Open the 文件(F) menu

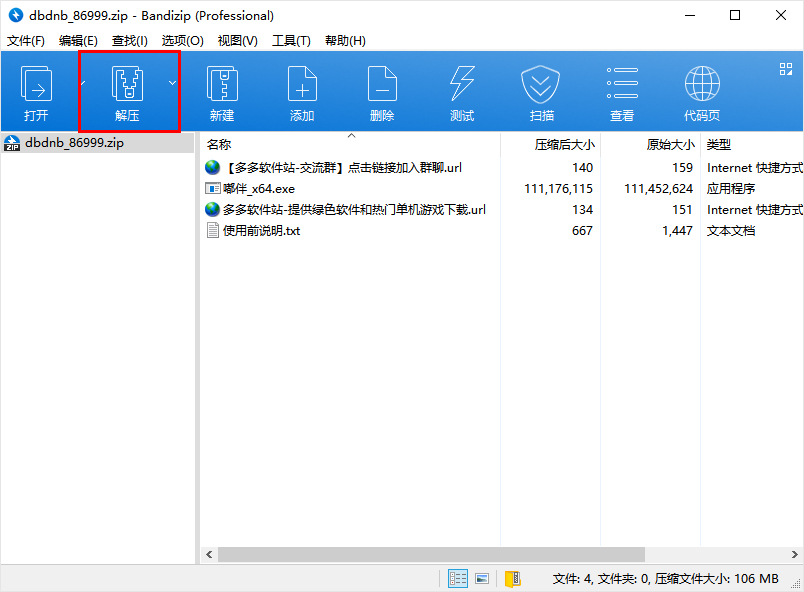pos(25,40)
